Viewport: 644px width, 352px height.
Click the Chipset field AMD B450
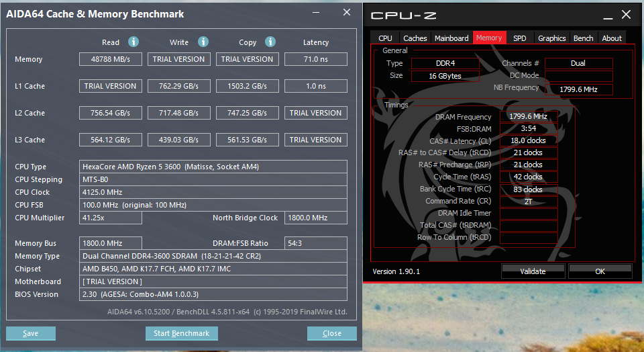pyautogui.click(x=213, y=269)
